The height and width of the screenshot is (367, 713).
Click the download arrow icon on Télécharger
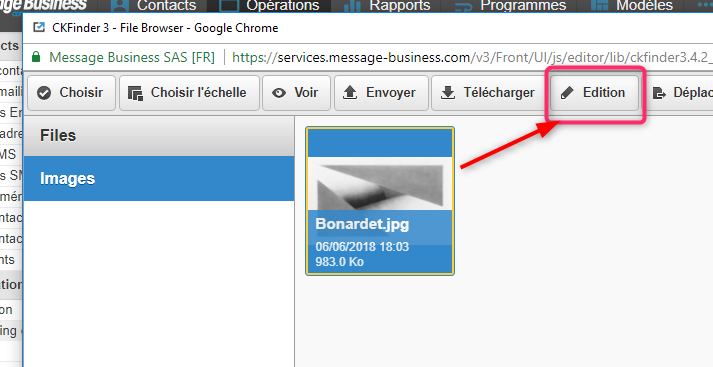click(447, 92)
